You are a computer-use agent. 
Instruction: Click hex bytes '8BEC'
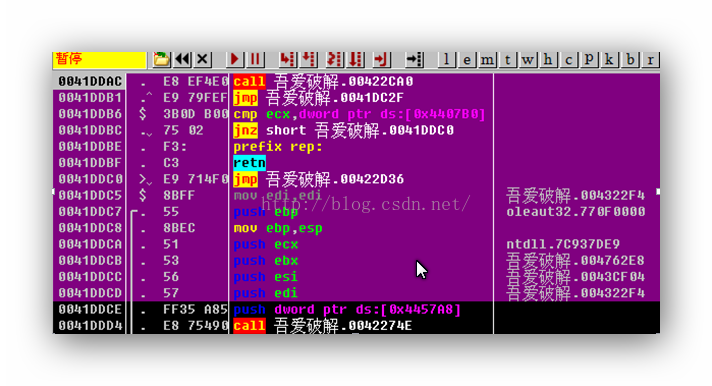[x=179, y=228]
